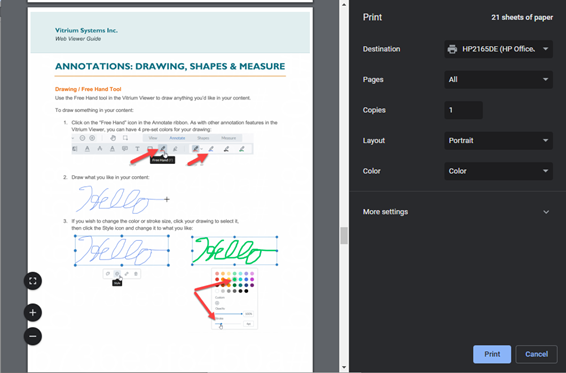Click the 'Destination' label
This screenshot has height=373, width=566.
pos(381,49)
